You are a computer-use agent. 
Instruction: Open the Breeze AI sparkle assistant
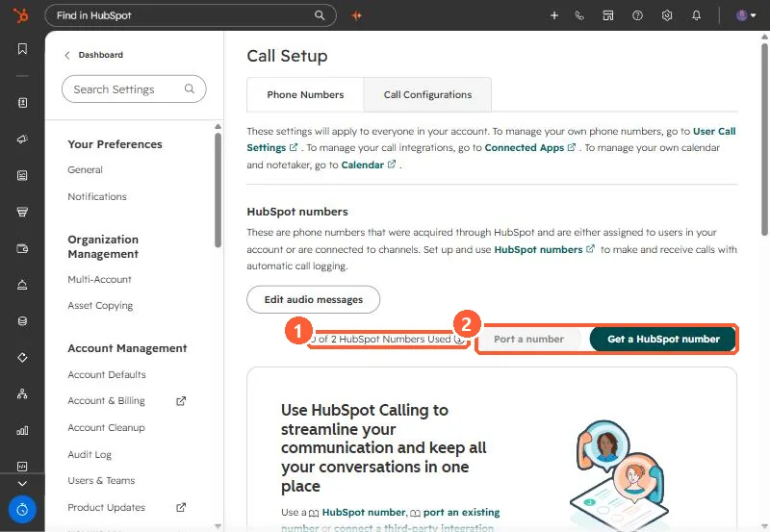356,15
